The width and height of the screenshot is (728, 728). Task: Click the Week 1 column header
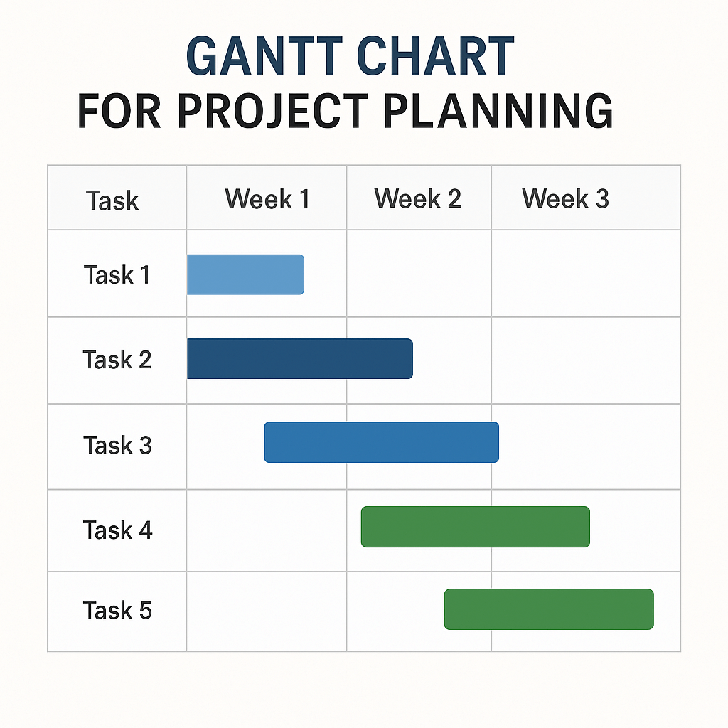pyautogui.click(x=267, y=199)
